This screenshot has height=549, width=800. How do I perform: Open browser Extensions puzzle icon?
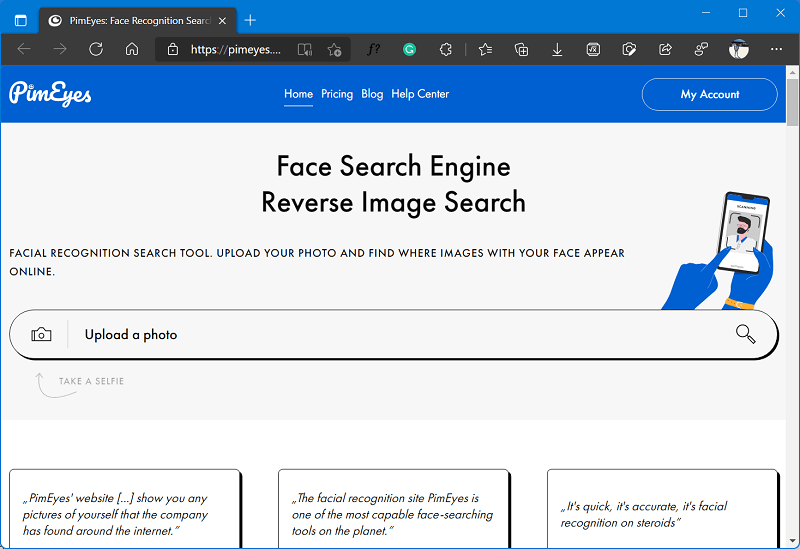coord(445,49)
